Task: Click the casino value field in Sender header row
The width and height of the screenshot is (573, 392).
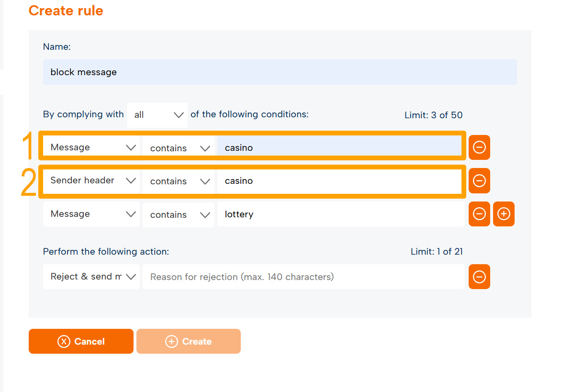Action: (339, 180)
